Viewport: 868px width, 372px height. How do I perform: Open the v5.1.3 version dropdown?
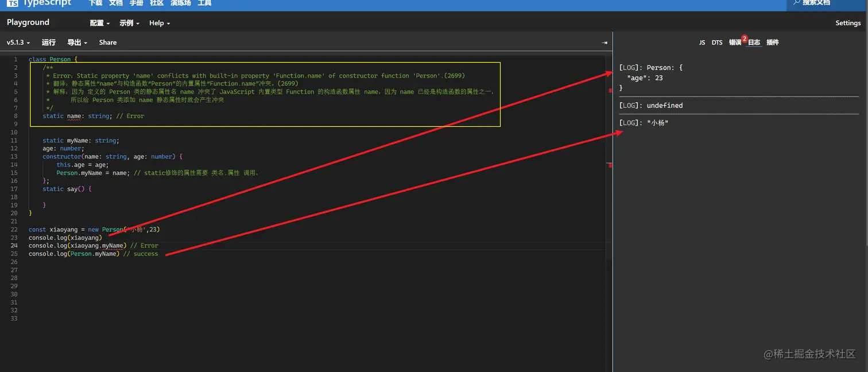pyautogui.click(x=18, y=42)
